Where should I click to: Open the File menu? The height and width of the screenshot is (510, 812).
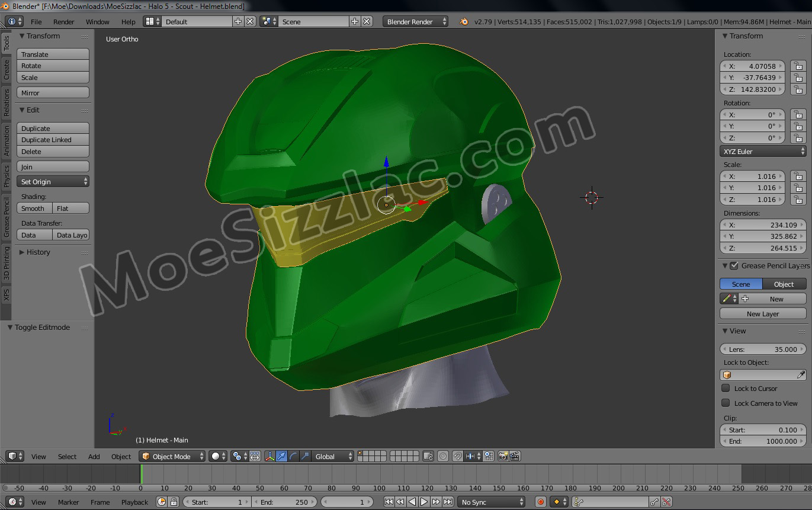point(36,22)
